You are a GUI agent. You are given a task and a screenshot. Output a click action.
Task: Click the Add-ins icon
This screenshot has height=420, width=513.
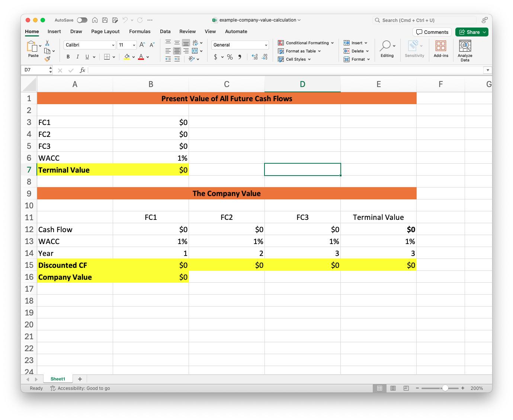(x=441, y=48)
